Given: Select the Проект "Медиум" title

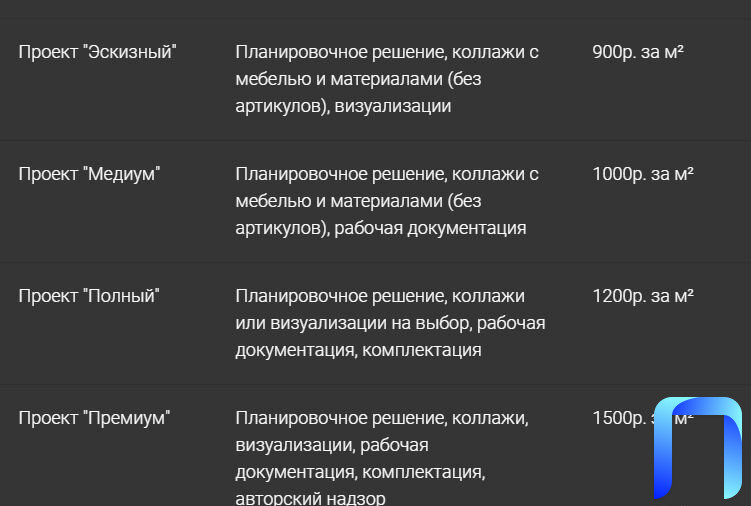Looking at the screenshot, I should click(x=89, y=174).
